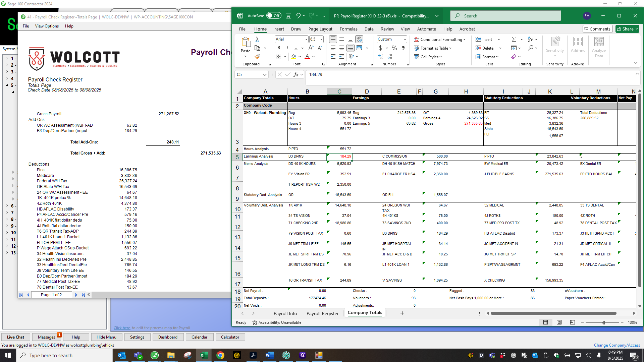Screen dimensions: 644x362
Task: Toggle Wrap Text button
Action: [x=359, y=39]
